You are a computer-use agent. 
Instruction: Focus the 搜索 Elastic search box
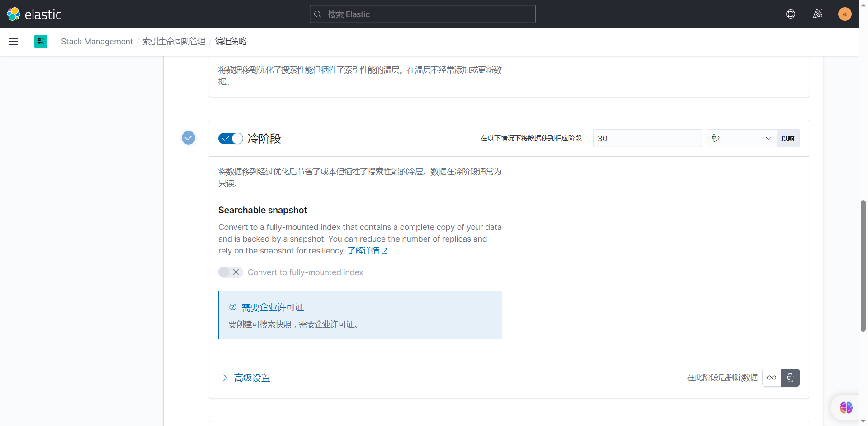(423, 14)
